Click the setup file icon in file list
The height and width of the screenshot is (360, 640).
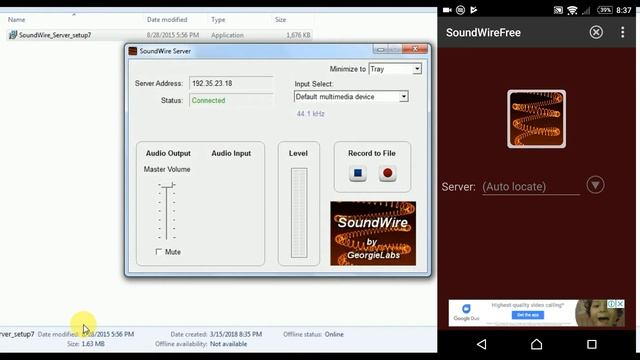coord(13,35)
